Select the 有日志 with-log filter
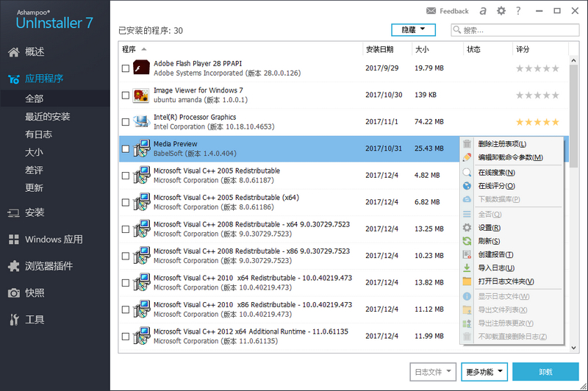Viewport: 588px width, 391px height. 39,134
